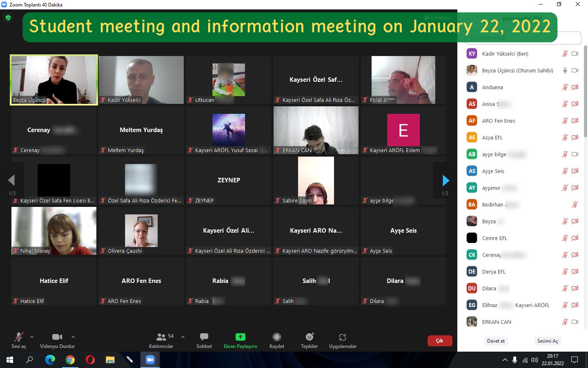Click muted mic icon for Kadir Yükselci (Ben)
Viewport: 588px width, 368px height.
(565, 54)
